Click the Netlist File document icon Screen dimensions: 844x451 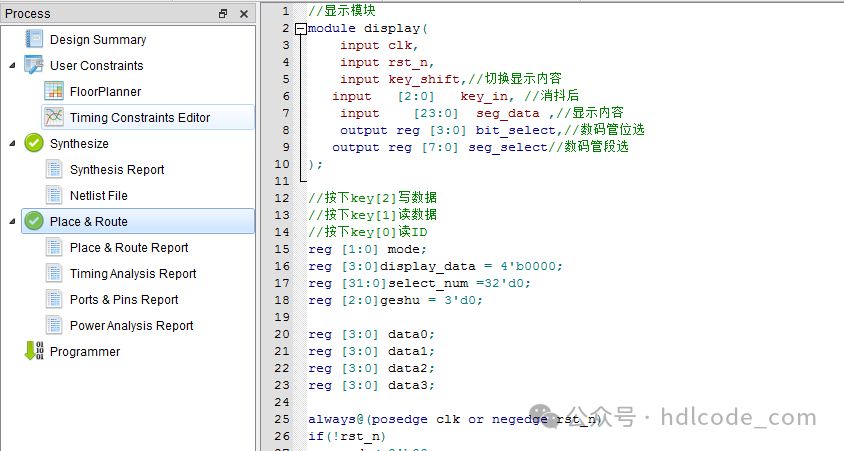[x=54, y=195]
